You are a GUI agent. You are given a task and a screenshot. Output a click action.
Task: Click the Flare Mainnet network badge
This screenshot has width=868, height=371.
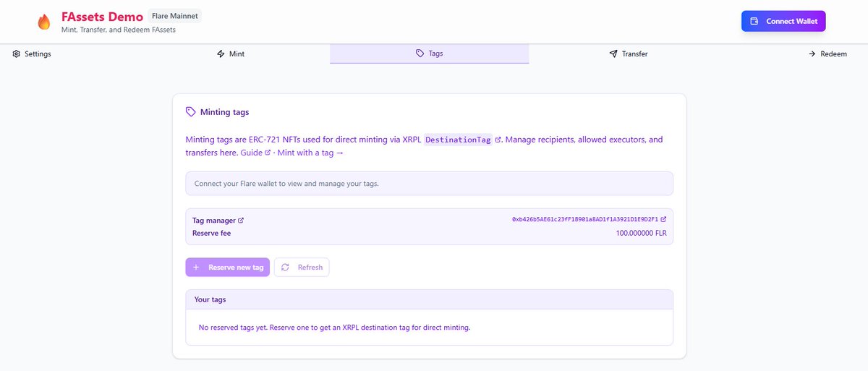pos(174,15)
